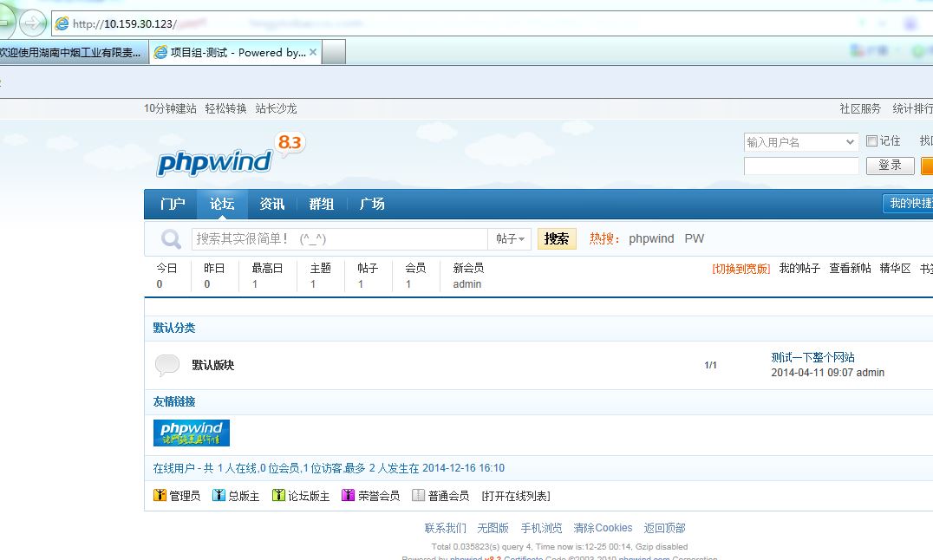Screen dimensions: 933x560
Task: Open the 无图版 footer link
Action: (493, 528)
